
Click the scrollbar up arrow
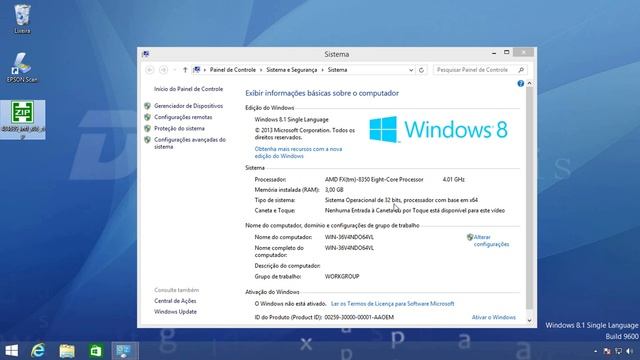529,83
